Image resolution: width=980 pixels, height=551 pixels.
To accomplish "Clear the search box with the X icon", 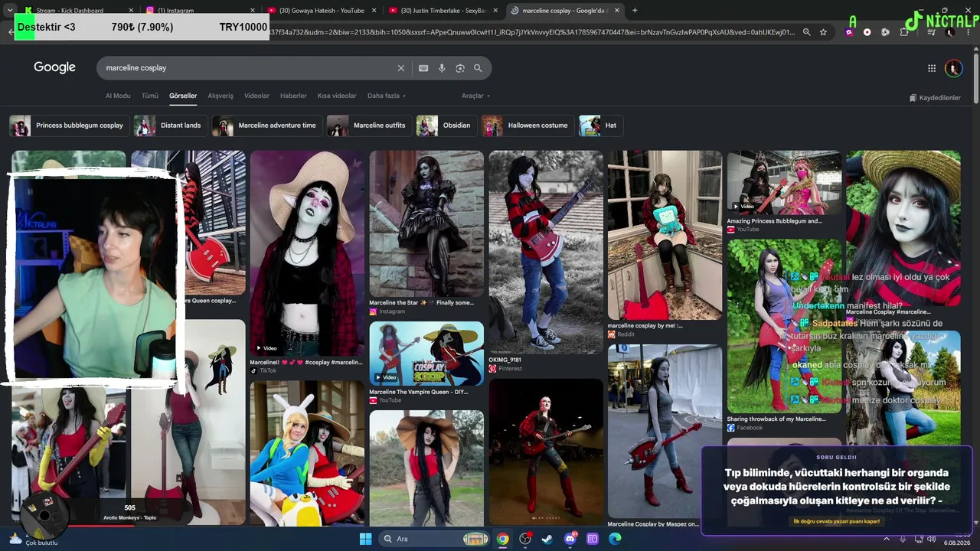I will point(400,68).
